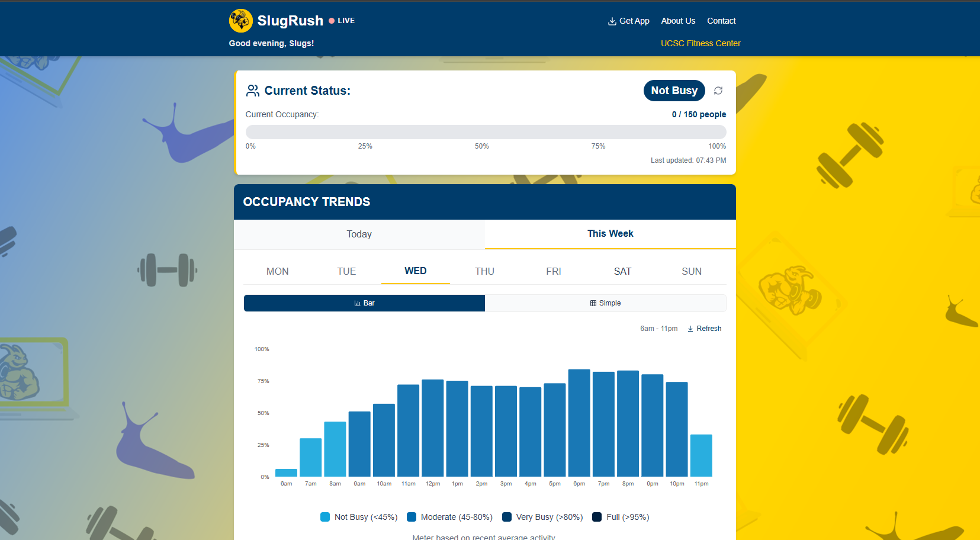Open the Contact page
Viewport: 980px width, 540px height.
pyautogui.click(x=721, y=21)
